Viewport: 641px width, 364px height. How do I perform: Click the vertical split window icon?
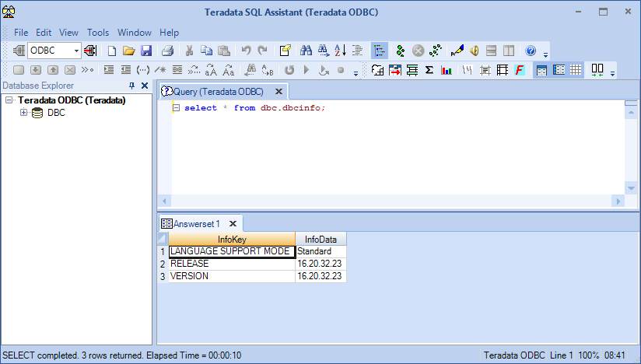509,51
